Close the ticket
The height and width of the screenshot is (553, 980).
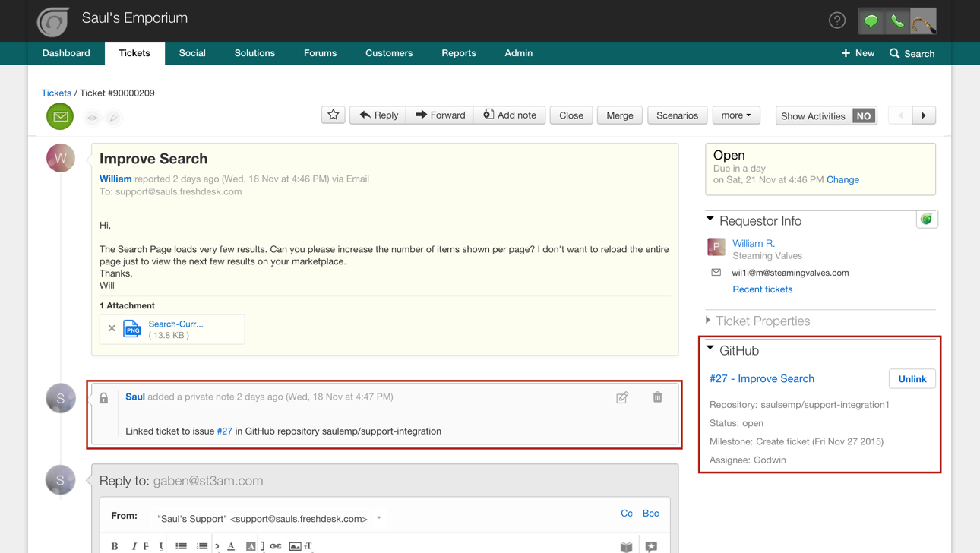tap(571, 115)
